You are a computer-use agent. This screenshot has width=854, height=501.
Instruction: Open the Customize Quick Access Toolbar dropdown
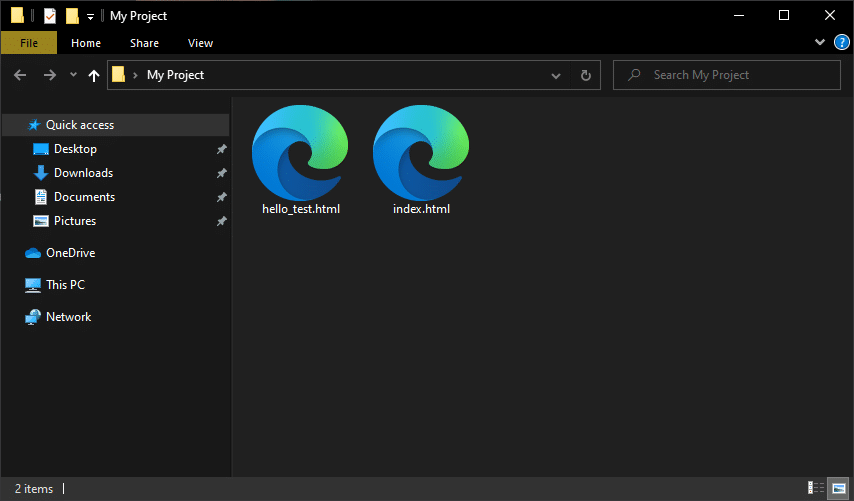point(90,17)
